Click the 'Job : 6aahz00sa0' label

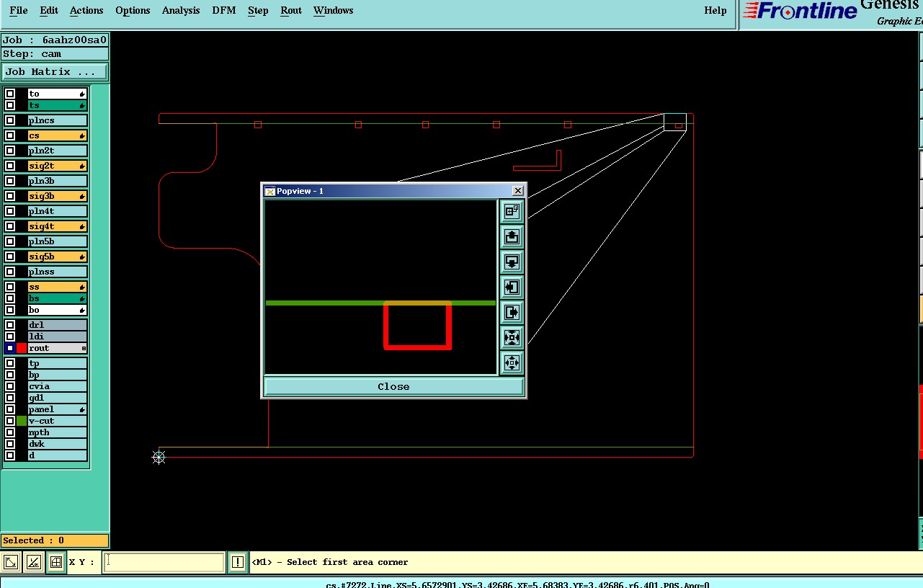point(55,40)
